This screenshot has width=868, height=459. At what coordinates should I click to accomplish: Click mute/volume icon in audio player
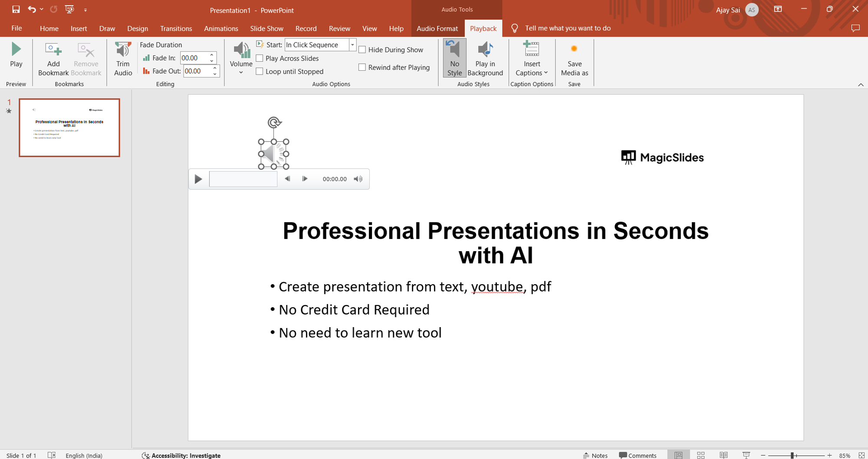coord(358,179)
